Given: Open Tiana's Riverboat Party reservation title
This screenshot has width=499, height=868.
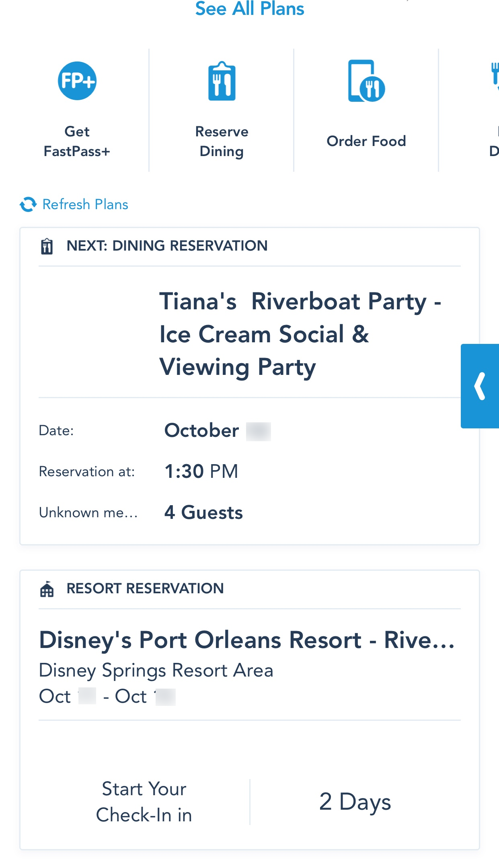Looking at the screenshot, I should (300, 334).
